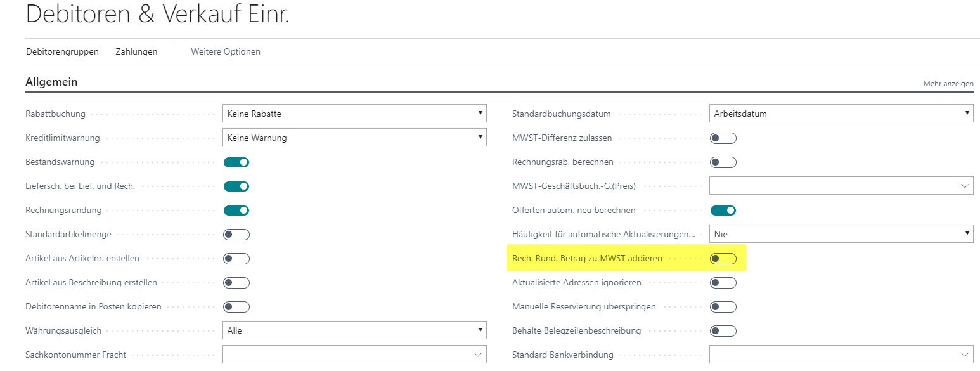Screen dimensions: 980x371
Task: Toggle Aktualisierte Adressen ignorieren
Action: 723,283
